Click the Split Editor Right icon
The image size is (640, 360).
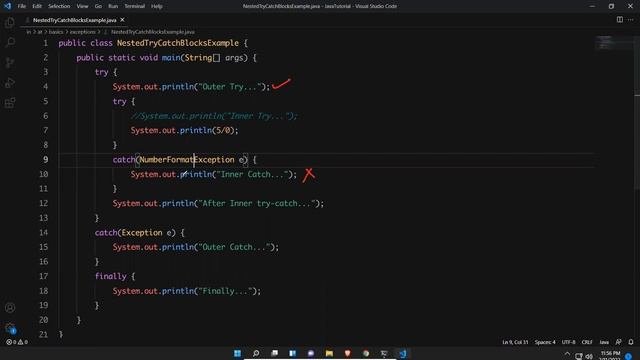tap(620, 20)
